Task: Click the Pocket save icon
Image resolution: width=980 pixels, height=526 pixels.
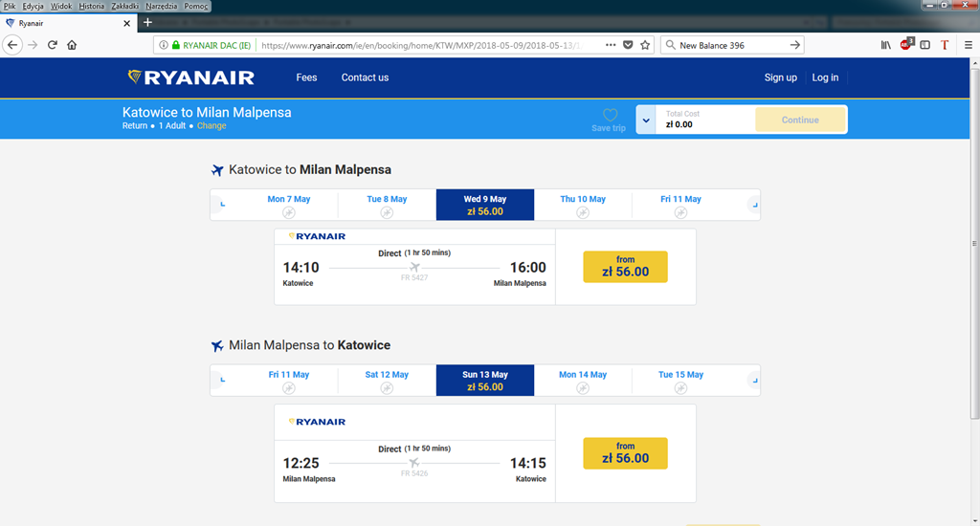Action: coord(628,45)
